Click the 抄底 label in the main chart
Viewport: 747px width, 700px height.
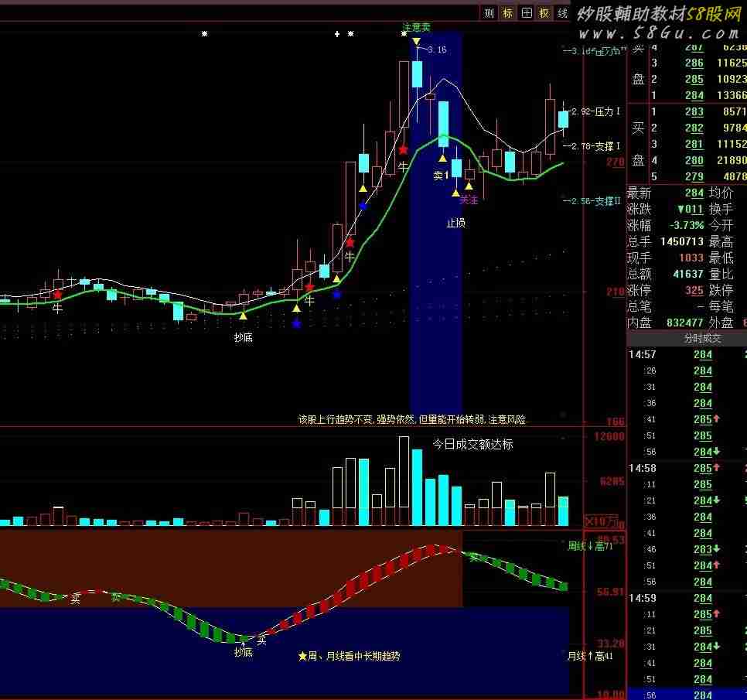click(x=243, y=337)
